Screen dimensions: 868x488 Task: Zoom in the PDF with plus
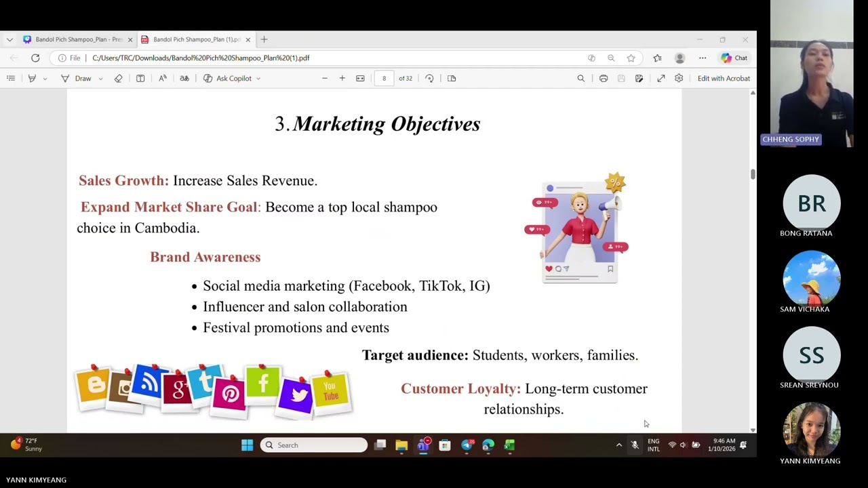pos(342,79)
